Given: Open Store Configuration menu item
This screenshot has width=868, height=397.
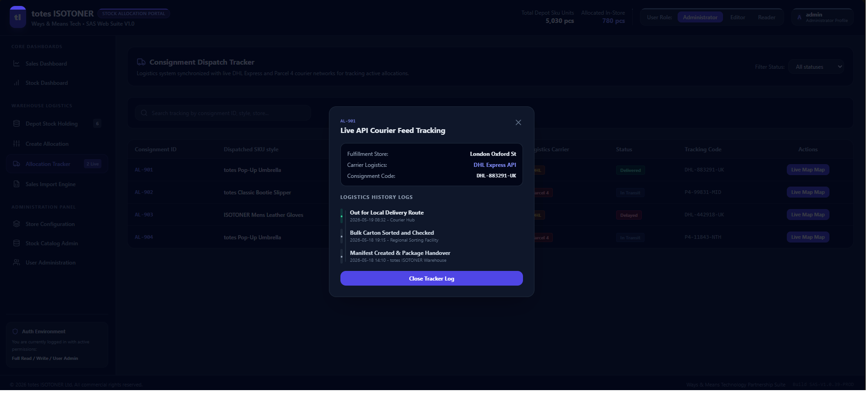Looking at the screenshot, I should click(57, 224).
